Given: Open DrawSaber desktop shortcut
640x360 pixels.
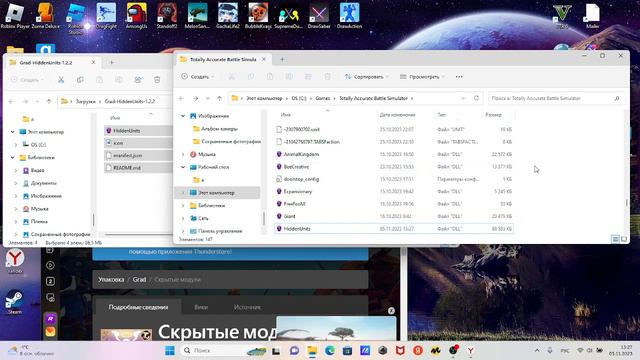Looking at the screenshot, I should click(319, 16).
